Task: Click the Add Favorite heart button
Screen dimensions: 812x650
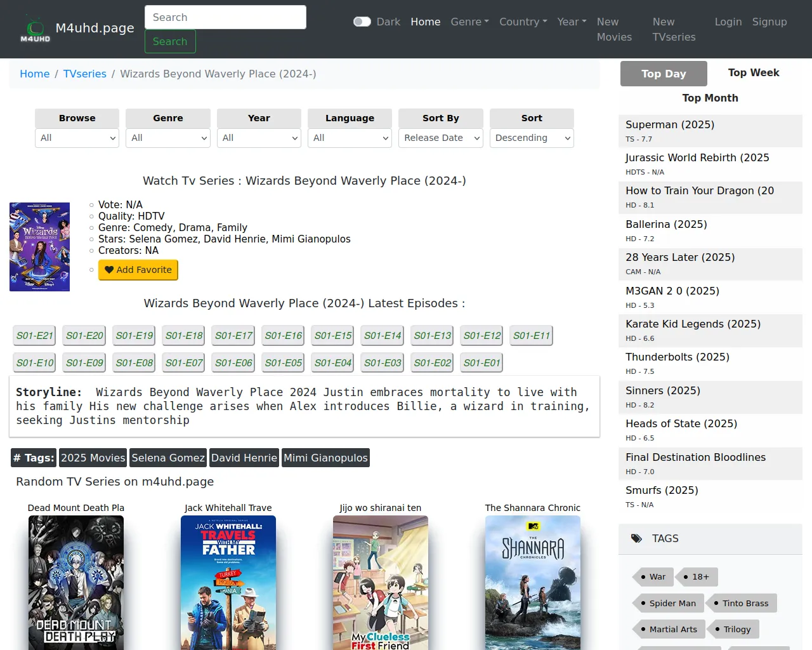Action: click(138, 270)
